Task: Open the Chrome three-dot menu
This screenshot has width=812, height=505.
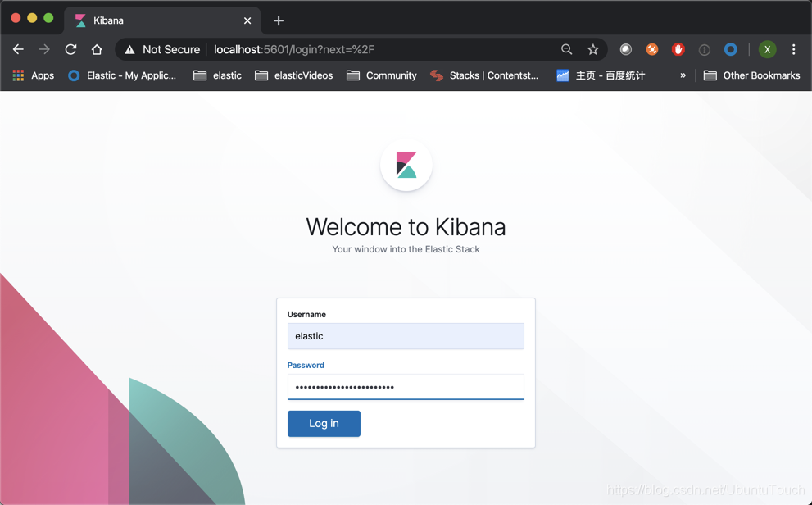Action: (x=793, y=49)
